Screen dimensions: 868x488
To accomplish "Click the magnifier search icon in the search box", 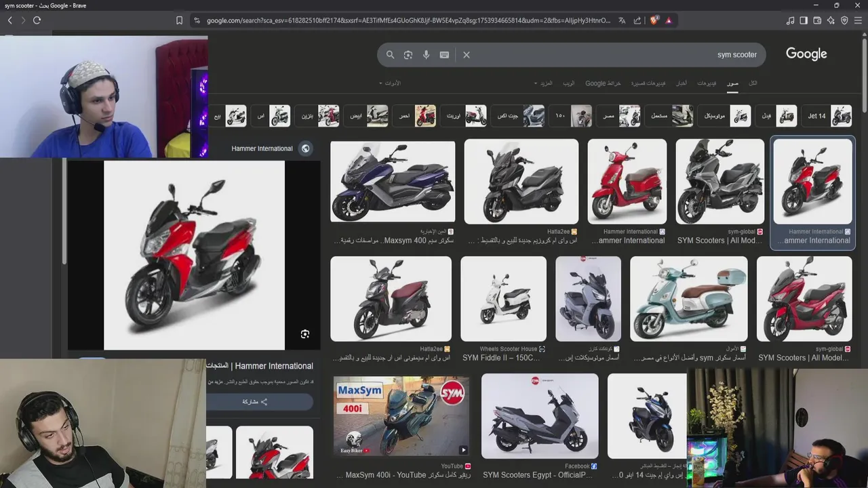I will 390,55.
